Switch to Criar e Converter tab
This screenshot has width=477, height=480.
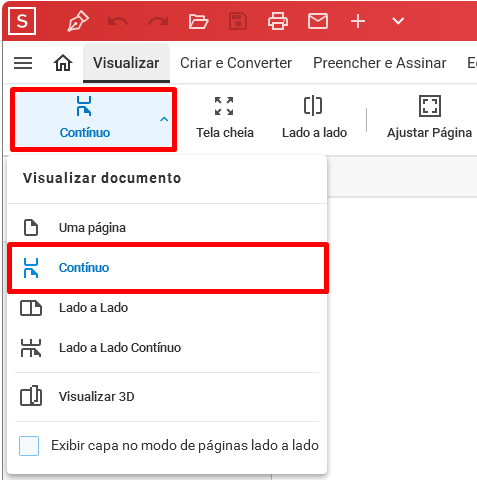pos(236,63)
